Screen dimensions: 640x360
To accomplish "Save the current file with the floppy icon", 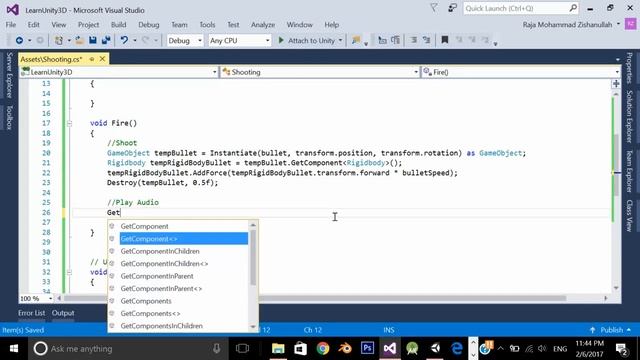I will pos(93,40).
